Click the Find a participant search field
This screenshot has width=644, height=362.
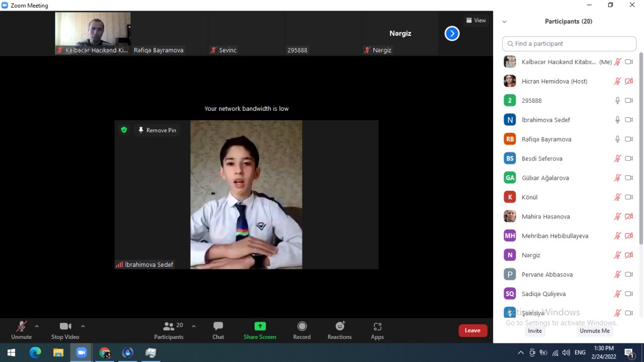click(569, 44)
